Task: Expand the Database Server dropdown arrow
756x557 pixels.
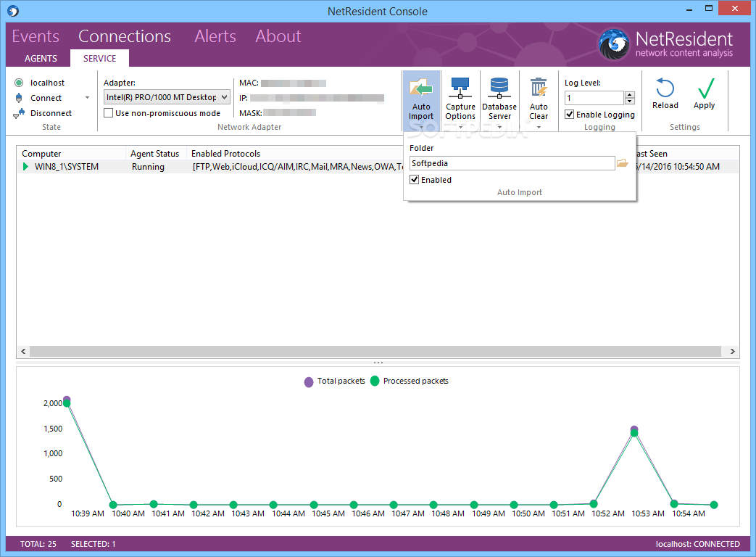Action: pos(499,128)
